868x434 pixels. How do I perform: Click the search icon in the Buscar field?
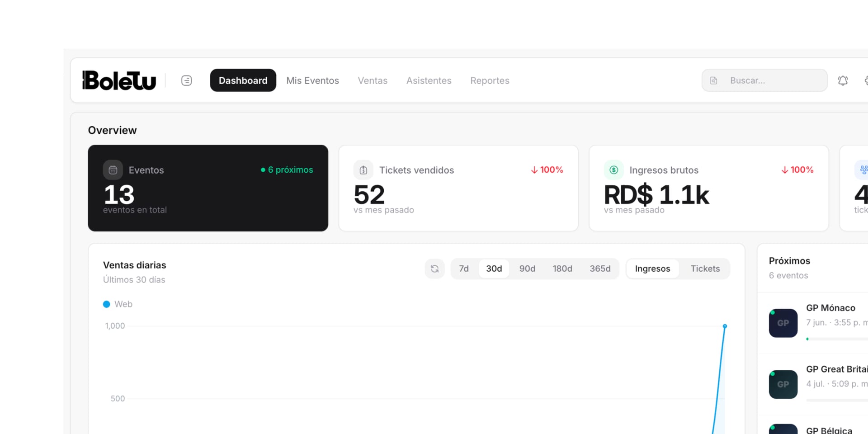point(713,80)
